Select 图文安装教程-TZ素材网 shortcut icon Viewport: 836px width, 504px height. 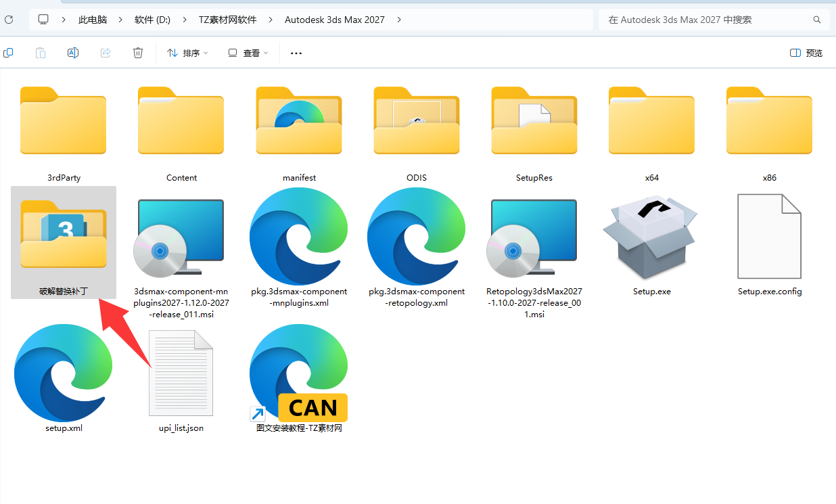(x=299, y=373)
